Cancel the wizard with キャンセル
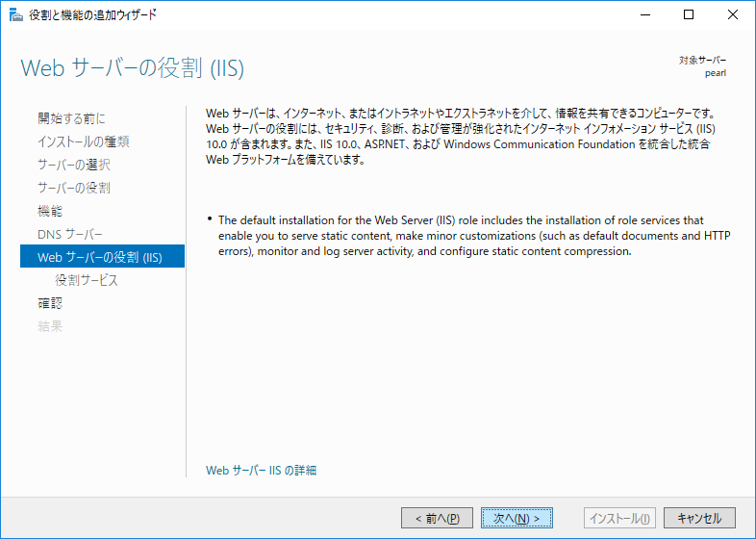 [x=699, y=518]
